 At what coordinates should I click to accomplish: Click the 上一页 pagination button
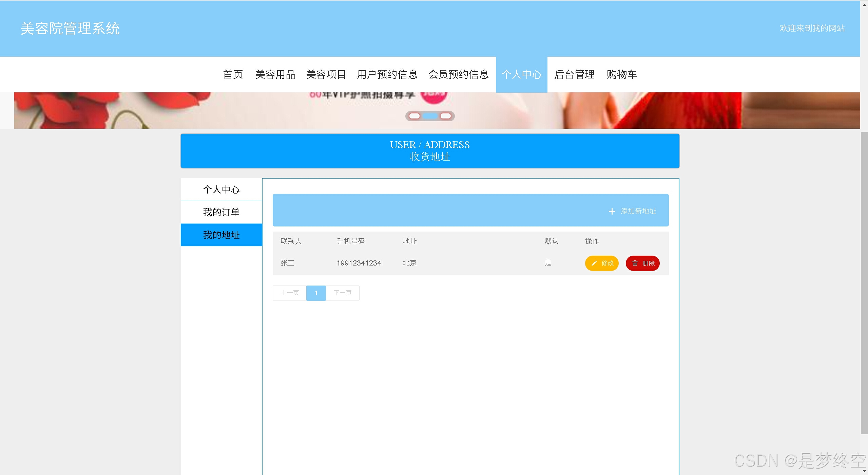pyautogui.click(x=290, y=293)
